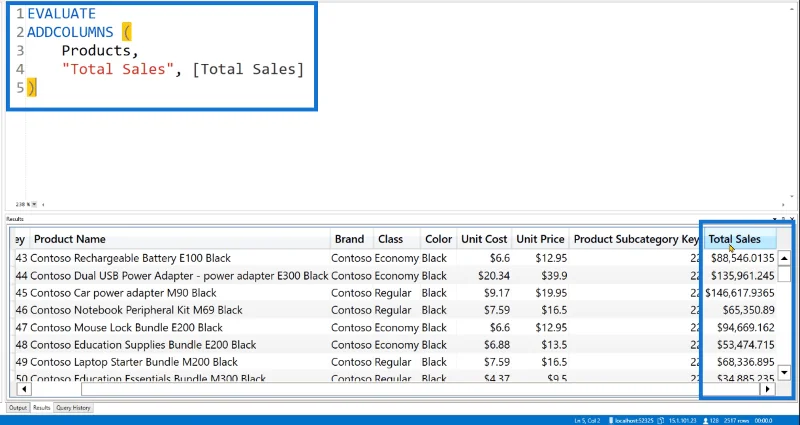Click the $53,474.715 Total Sales value
Viewport: 800px width, 425px height.
point(745,345)
